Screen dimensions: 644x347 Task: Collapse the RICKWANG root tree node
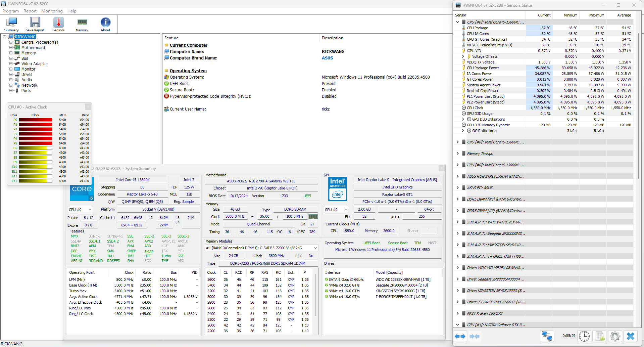click(5, 37)
